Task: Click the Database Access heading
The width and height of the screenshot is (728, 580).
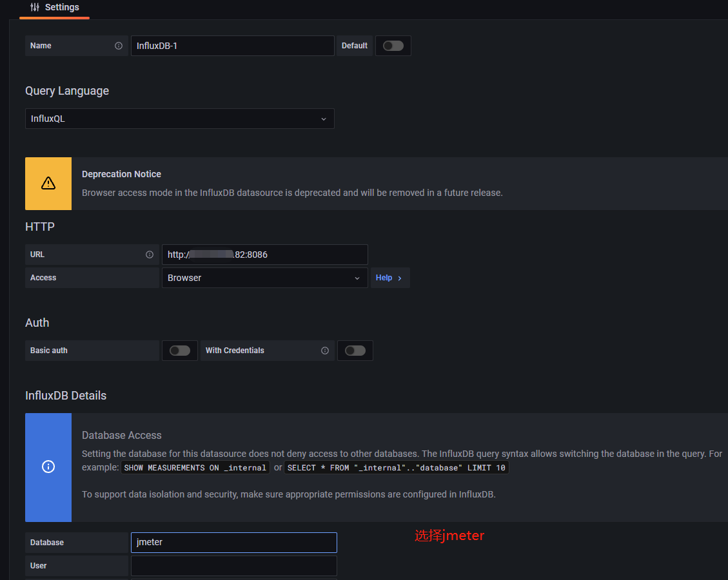Action: click(x=122, y=436)
